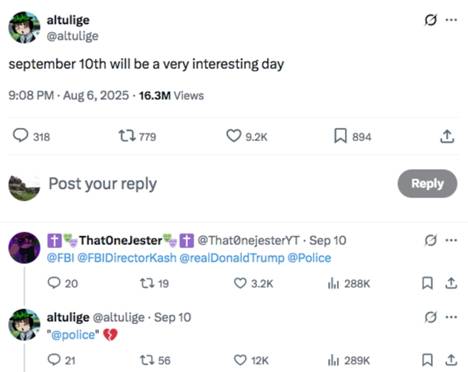
Task: Bookmark the main post with 894 bookmarks
Action: pos(340,136)
